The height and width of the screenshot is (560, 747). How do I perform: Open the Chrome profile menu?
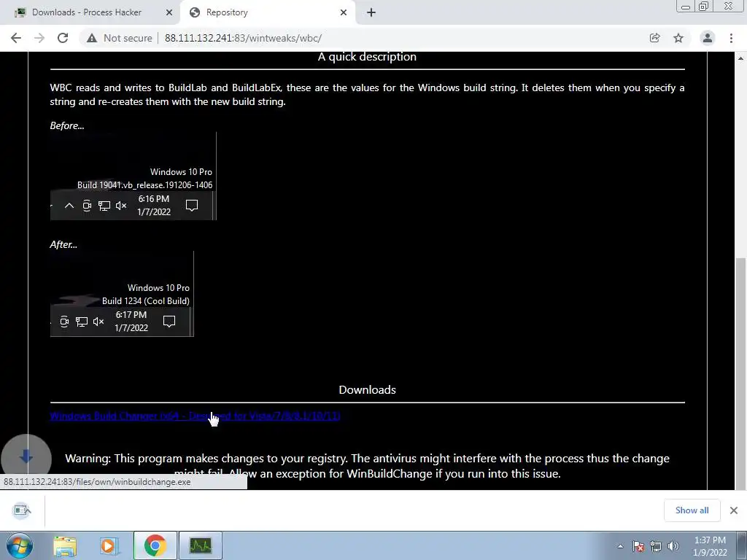coord(708,38)
